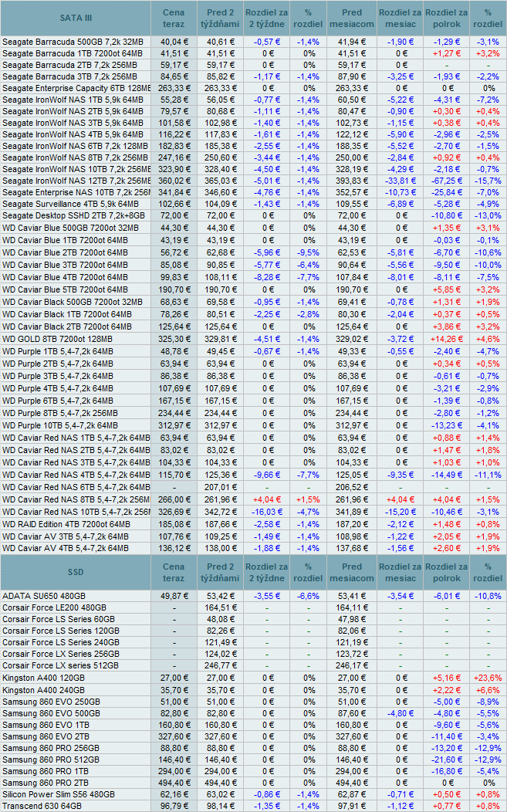Click Kingston A400 120GB percentage +23,6%
Screen dimensions: 507x812
click(488, 678)
